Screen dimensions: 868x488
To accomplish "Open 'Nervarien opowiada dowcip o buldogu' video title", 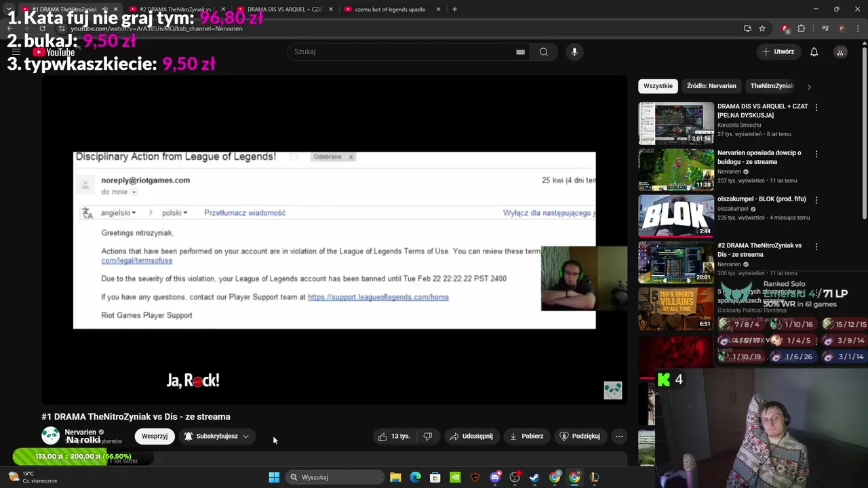I will (759, 157).
